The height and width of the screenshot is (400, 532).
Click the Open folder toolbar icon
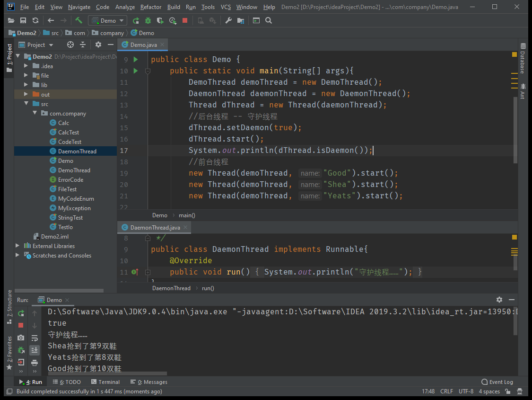point(11,21)
